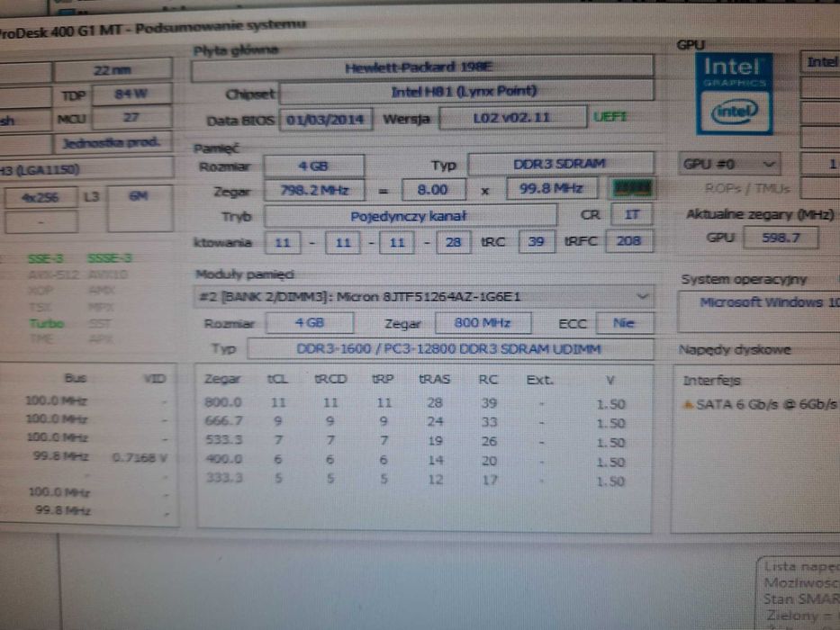The width and height of the screenshot is (840, 630).
Task: Click the tRFC value 208
Action: tap(629, 241)
